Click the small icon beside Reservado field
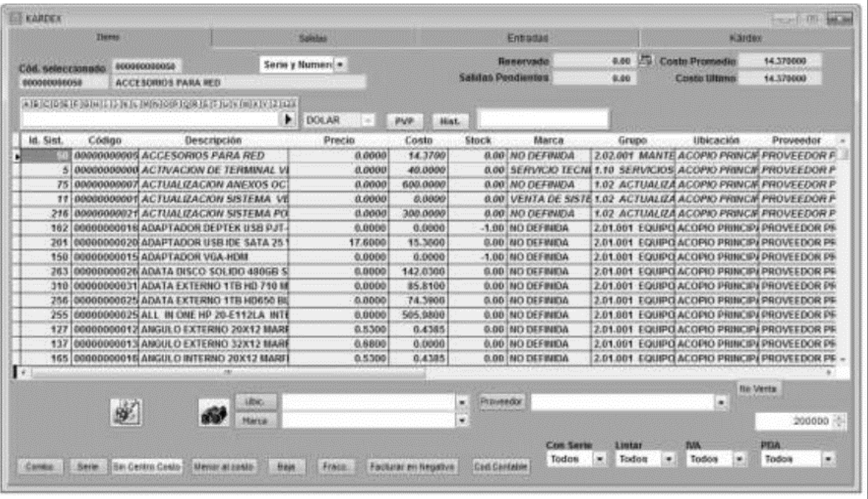 click(645, 61)
